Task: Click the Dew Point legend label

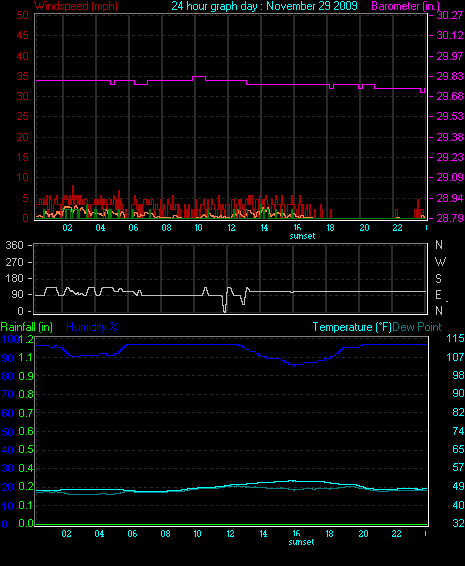Action: pos(417,327)
